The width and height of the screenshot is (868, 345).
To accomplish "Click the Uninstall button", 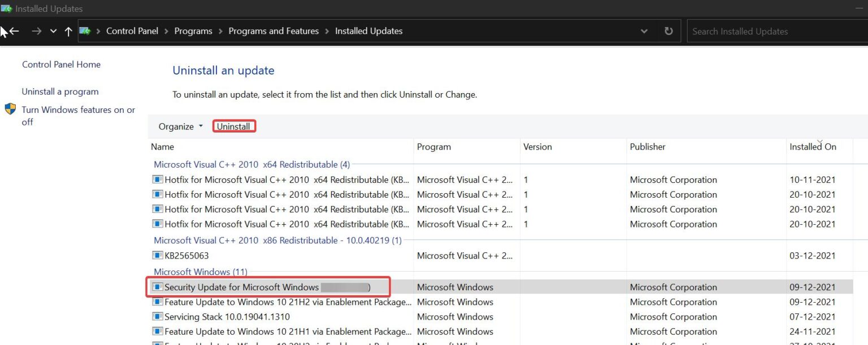I will [234, 126].
